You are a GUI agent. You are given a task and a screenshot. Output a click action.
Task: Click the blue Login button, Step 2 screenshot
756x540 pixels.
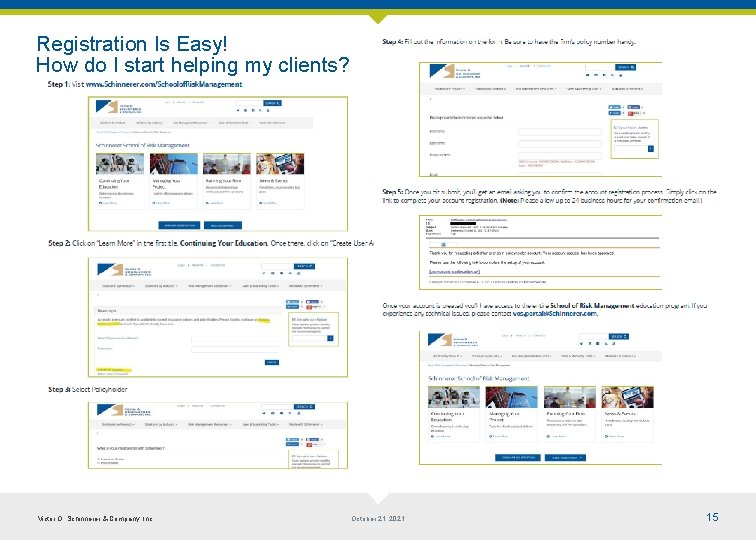(271, 362)
